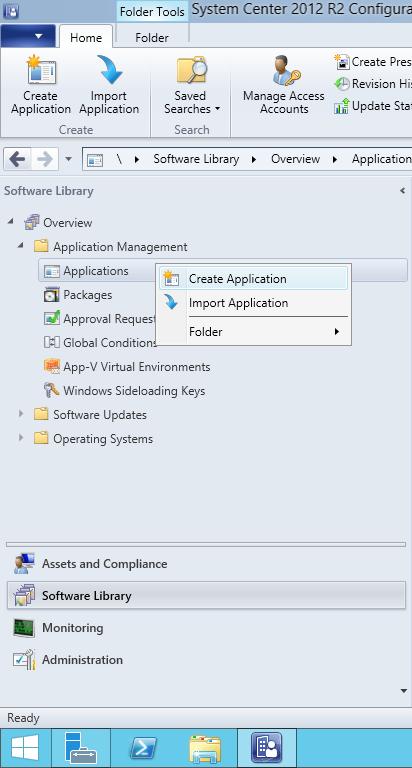Image resolution: width=412 pixels, height=768 pixels.
Task: Expand the Operating Systems folder
Action: point(21,438)
